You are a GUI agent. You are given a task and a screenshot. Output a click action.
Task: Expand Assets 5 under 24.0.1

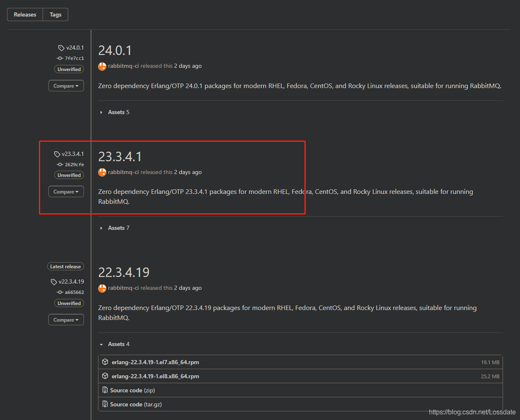click(115, 112)
